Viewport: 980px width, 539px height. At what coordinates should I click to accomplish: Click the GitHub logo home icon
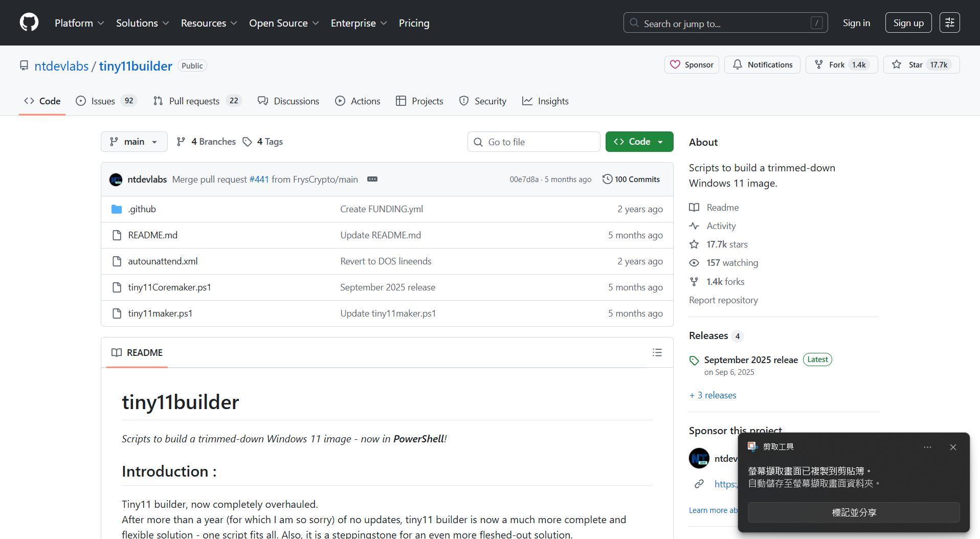tap(29, 23)
